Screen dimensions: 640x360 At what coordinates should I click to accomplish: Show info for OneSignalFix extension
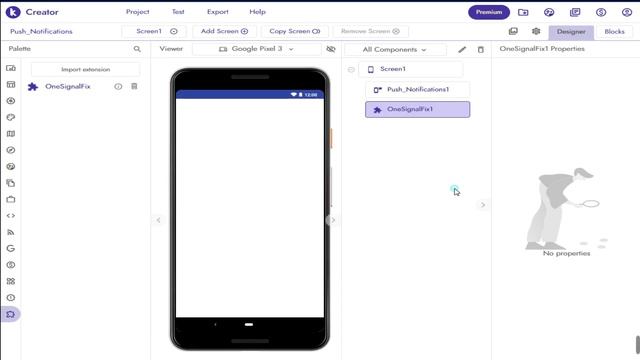(118, 87)
